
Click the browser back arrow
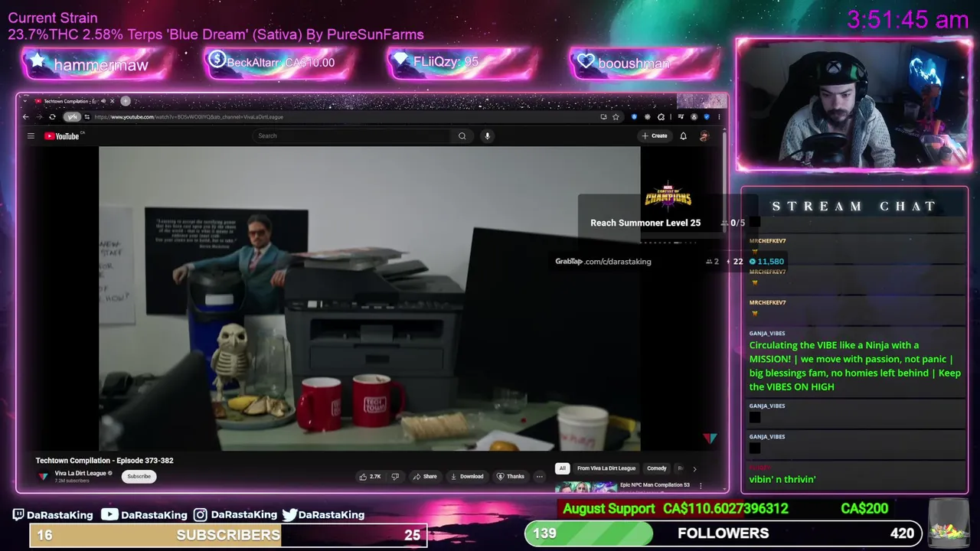(25, 117)
